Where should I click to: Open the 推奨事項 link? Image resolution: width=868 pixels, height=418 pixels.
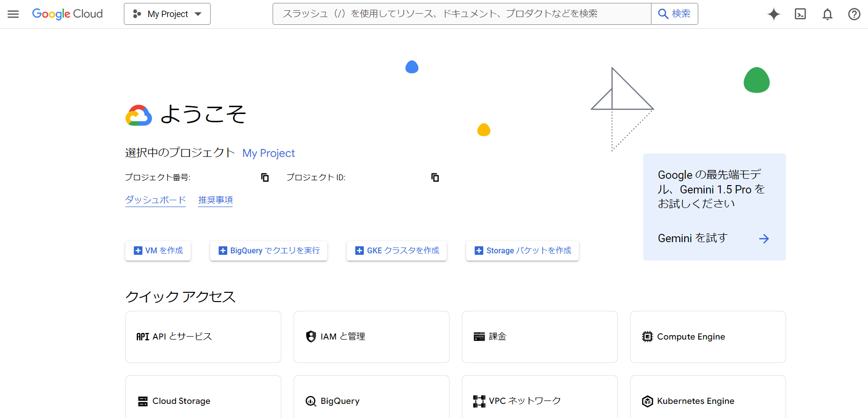click(216, 200)
